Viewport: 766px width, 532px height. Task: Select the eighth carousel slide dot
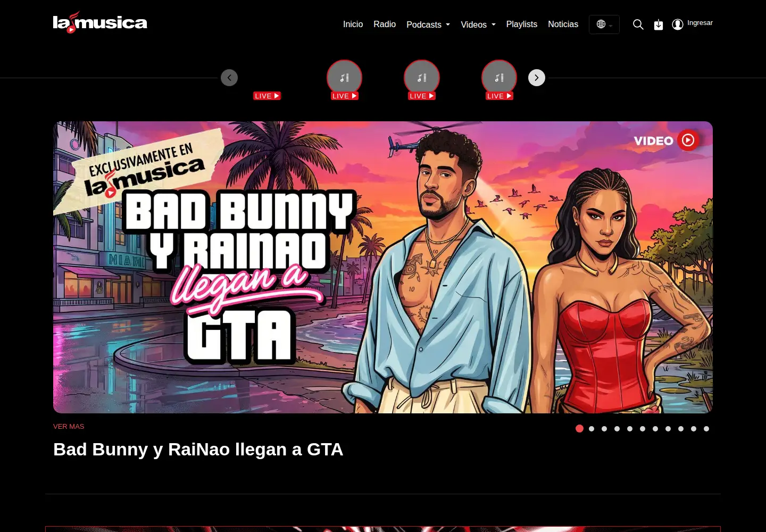pyautogui.click(x=668, y=429)
